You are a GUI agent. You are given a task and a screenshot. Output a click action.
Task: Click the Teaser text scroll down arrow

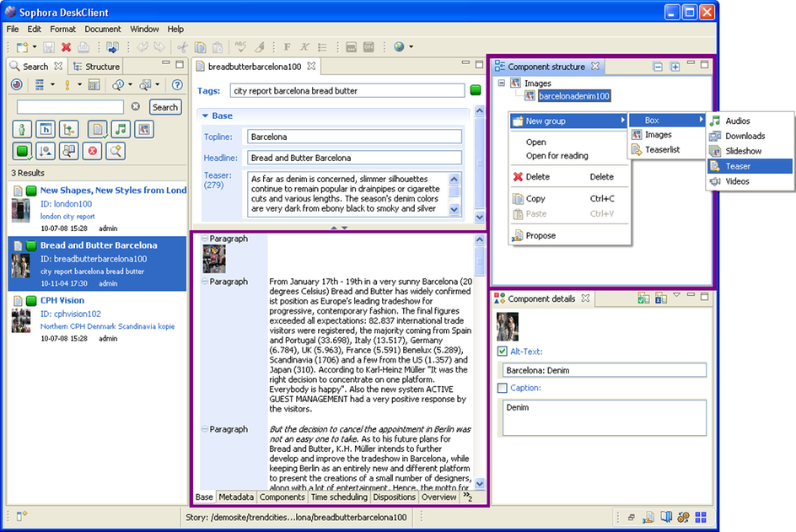pos(454,209)
